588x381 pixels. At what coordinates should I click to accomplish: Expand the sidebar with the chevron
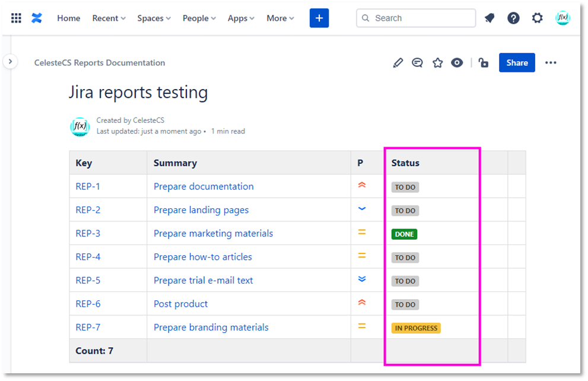click(x=11, y=61)
